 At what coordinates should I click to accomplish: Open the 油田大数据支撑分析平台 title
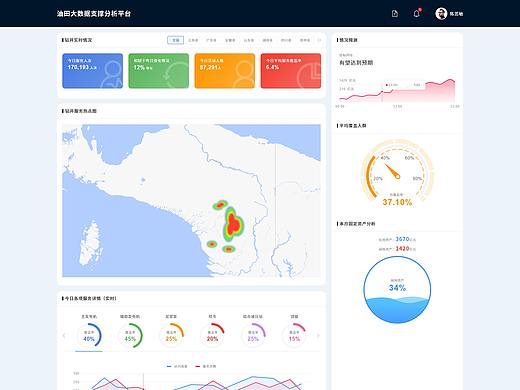94,14
